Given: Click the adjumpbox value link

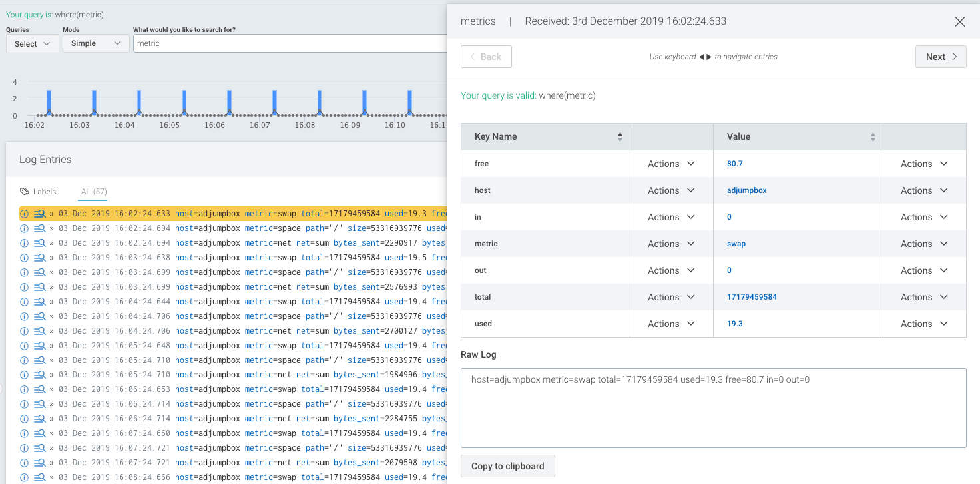Looking at the screenshot, I should [747, 190].
